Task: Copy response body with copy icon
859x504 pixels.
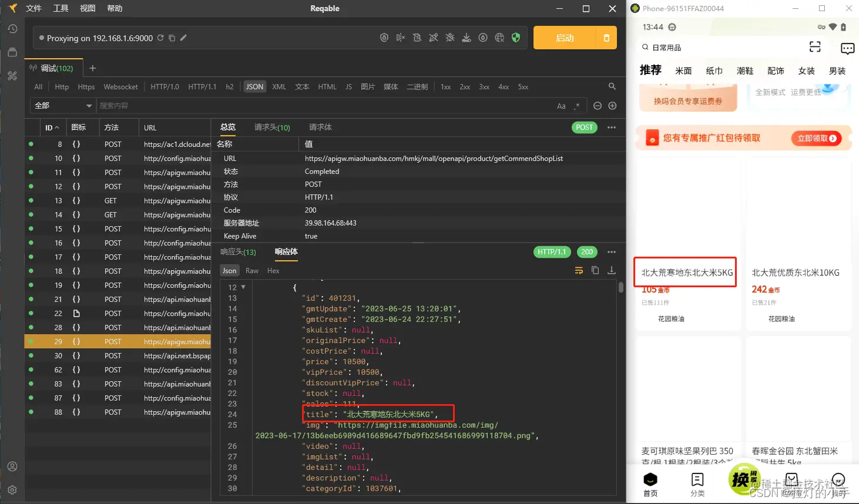Action: coord(595,270)
